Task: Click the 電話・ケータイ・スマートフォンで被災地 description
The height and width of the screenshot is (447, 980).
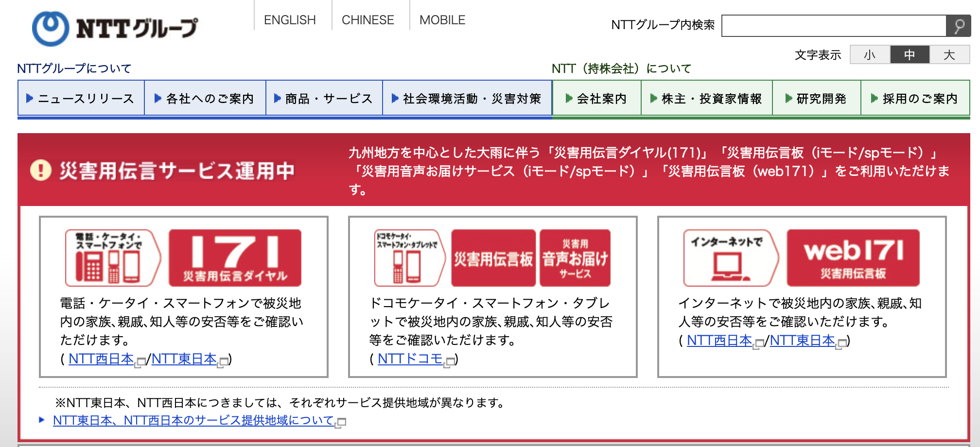Action: click(x=181, y=321)
